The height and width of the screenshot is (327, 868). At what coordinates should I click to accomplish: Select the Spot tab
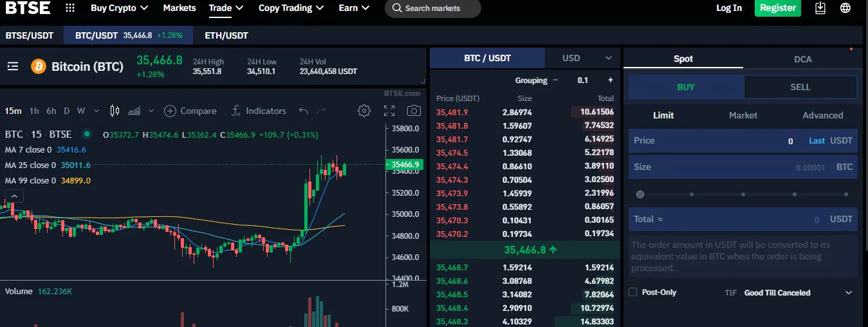click(683, 59)
